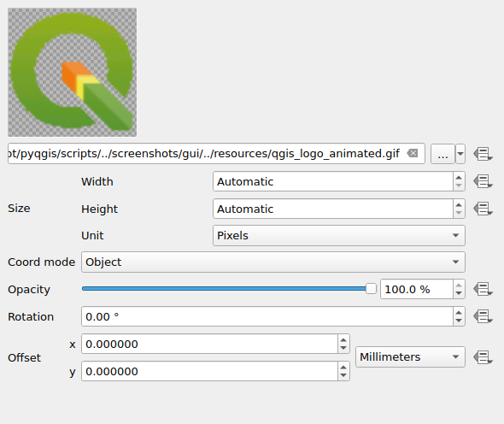
Task: Click the Width label
Action: (x=97, y=182)
